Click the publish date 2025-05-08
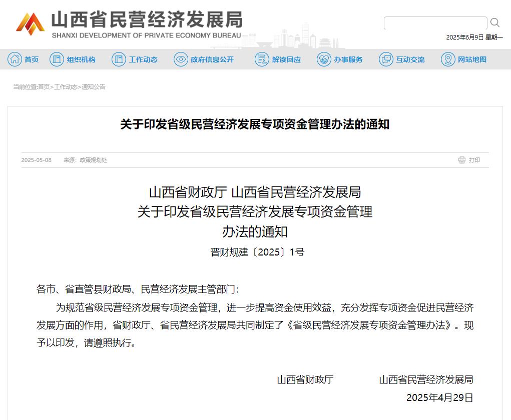 pyautogui.click(x=36, y=160)
